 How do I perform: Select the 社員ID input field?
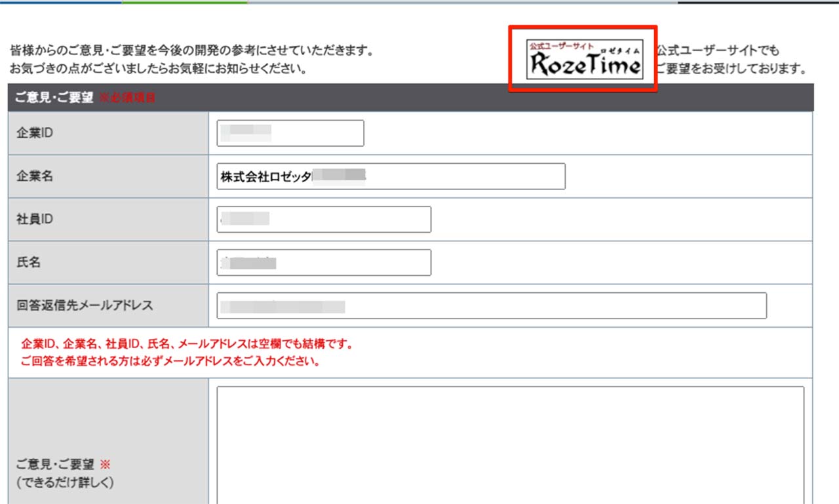point(324,220)
